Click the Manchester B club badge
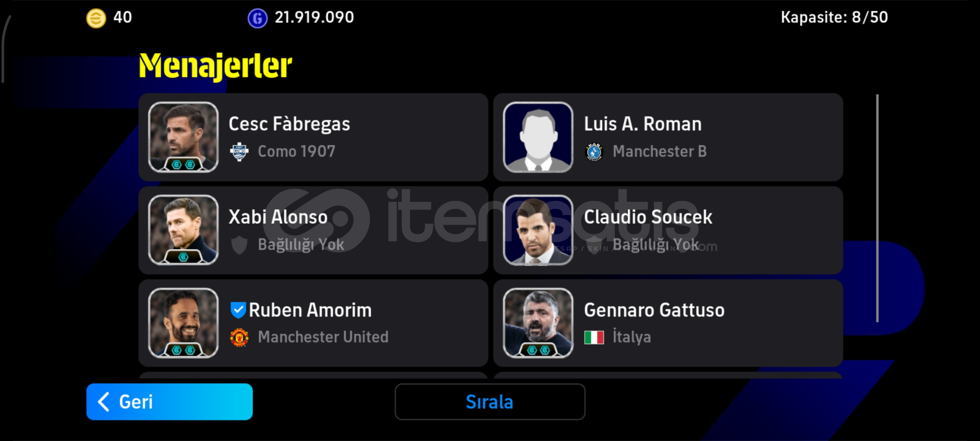 point(594,152)
